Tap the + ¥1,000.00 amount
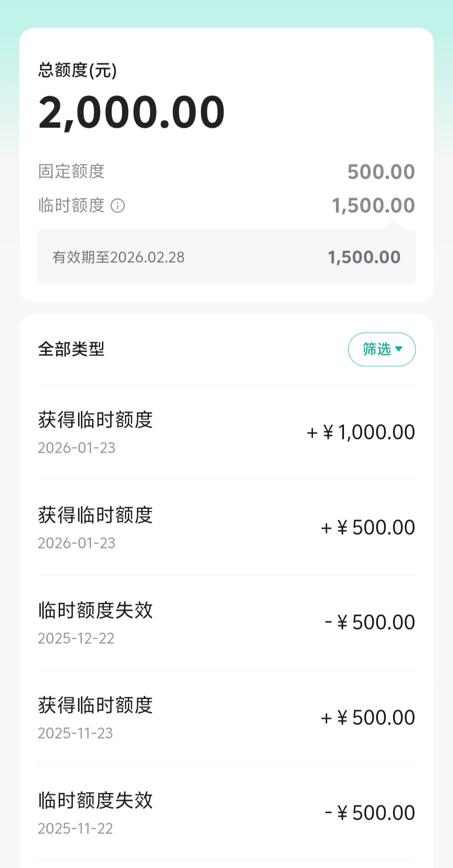Screen dimensions: 453x868 [361, 432]
